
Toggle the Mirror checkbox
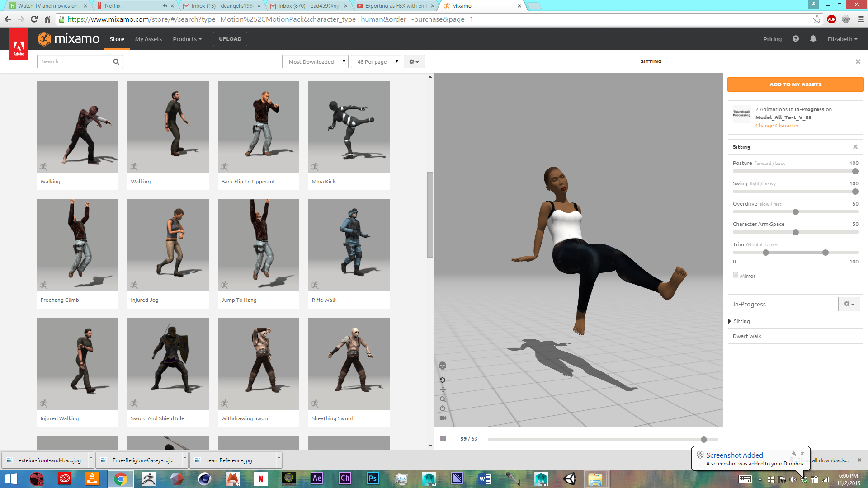pos(736,275)
